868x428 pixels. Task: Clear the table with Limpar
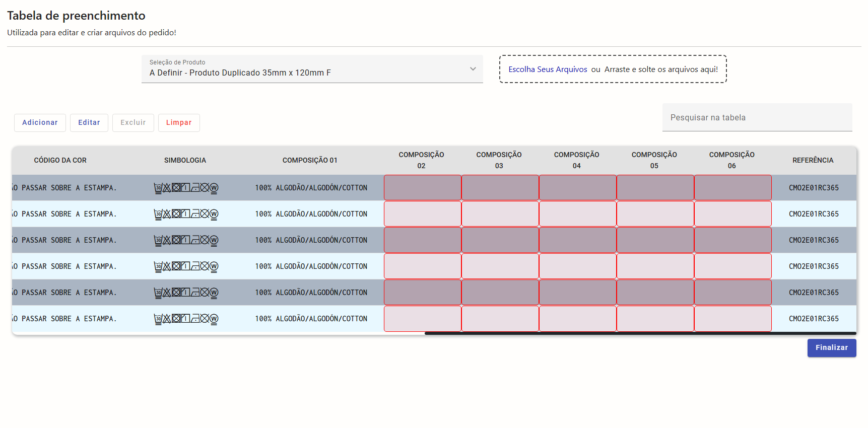coord(179,123)
